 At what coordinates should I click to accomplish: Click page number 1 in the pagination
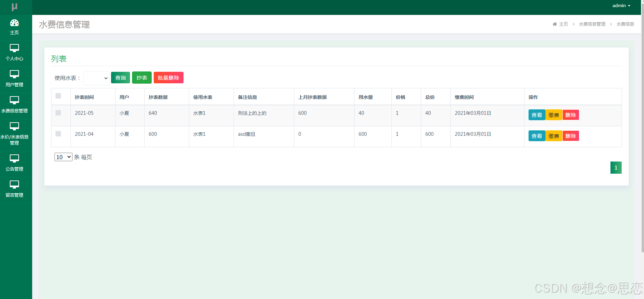(x=616, y=168)
